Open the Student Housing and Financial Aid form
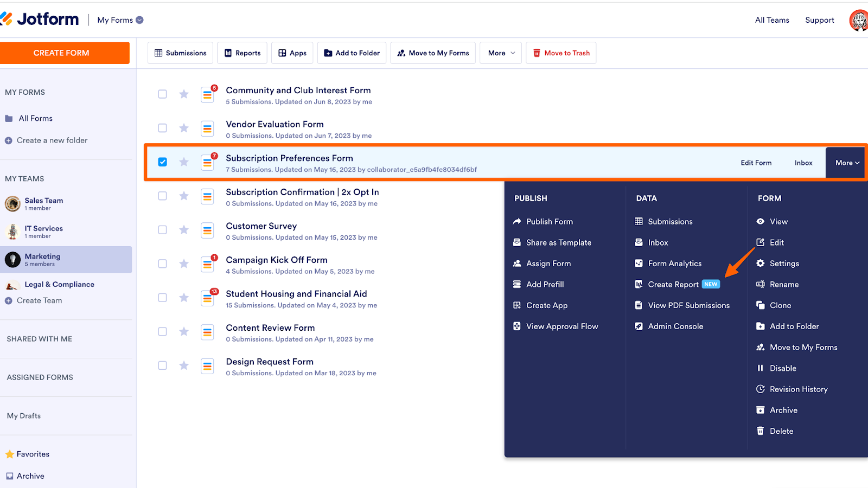This screenshot has height=488, width=868. [296, 294]
